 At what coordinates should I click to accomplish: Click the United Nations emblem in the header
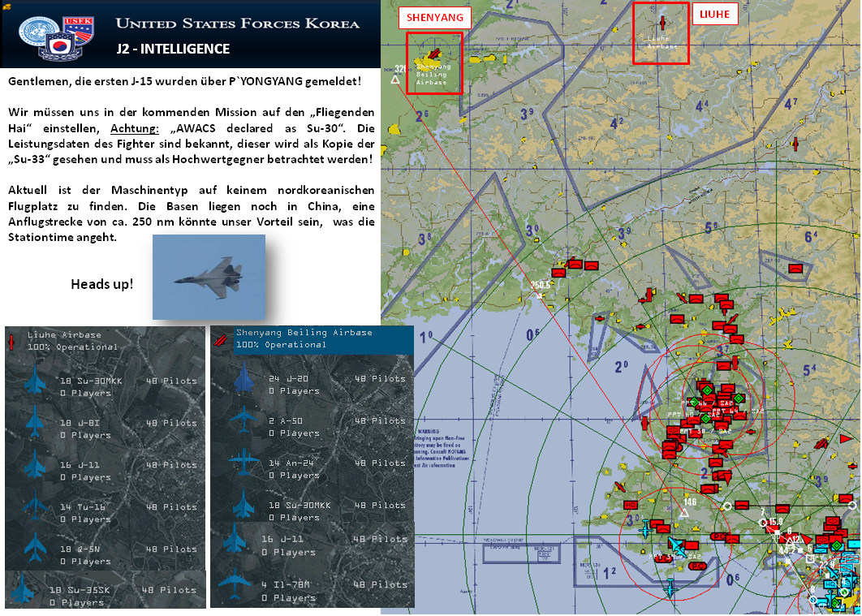[x=36, y=30]
